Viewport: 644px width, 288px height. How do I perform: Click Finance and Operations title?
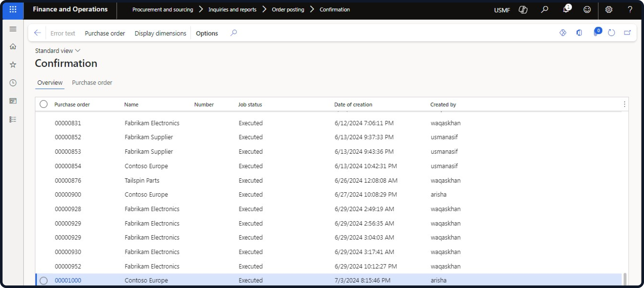point(70,9)
